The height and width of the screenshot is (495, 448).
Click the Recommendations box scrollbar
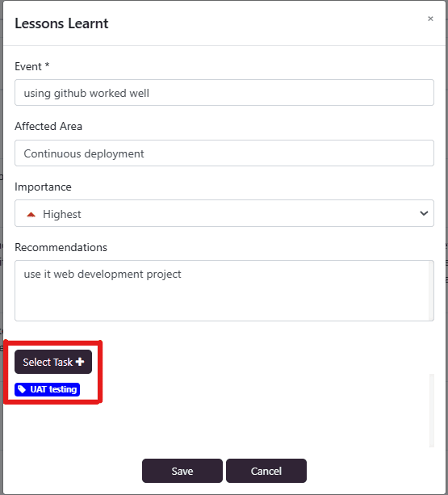(431, 291)
